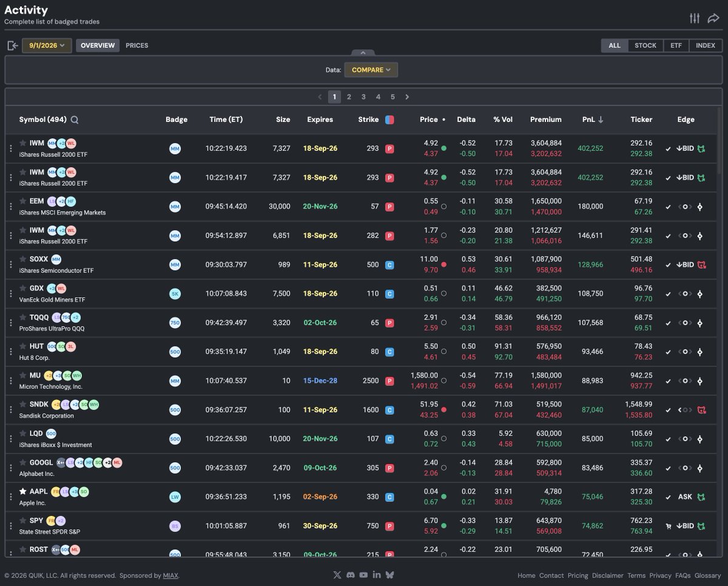Screen dimensions: 728x586
Task: Open the Pricing footer link
Action: [x=578, y=576]
